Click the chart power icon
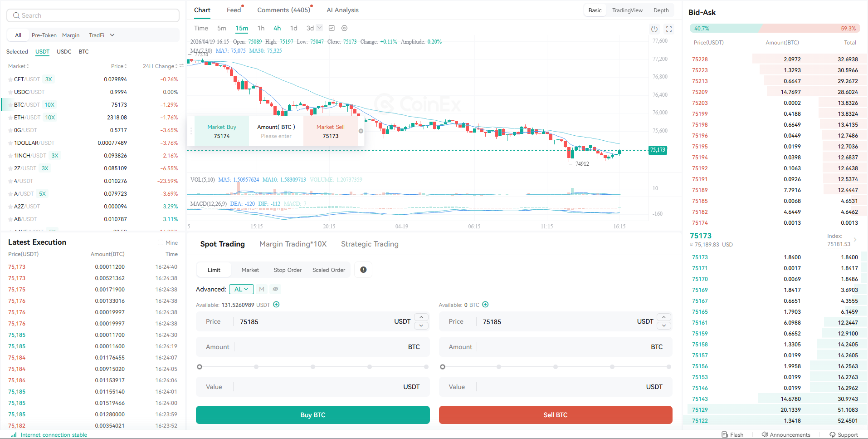Viewport: 868px width, 439px height. (x=654, y=29)
